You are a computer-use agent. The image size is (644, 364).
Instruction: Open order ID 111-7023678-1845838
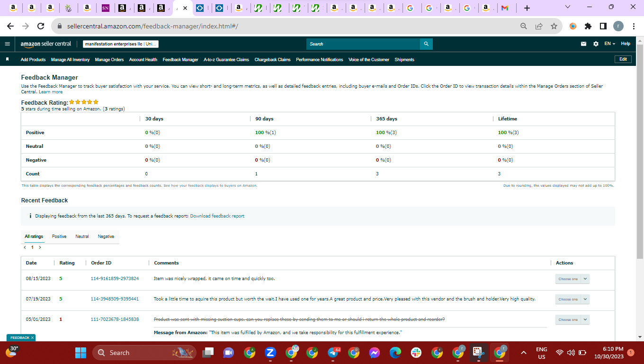pos(115,319)
